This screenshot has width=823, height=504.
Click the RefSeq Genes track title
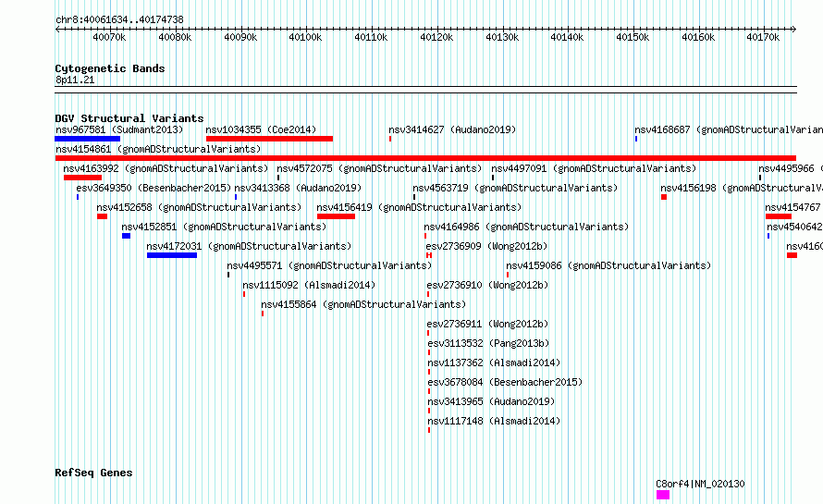click(93, 473)
